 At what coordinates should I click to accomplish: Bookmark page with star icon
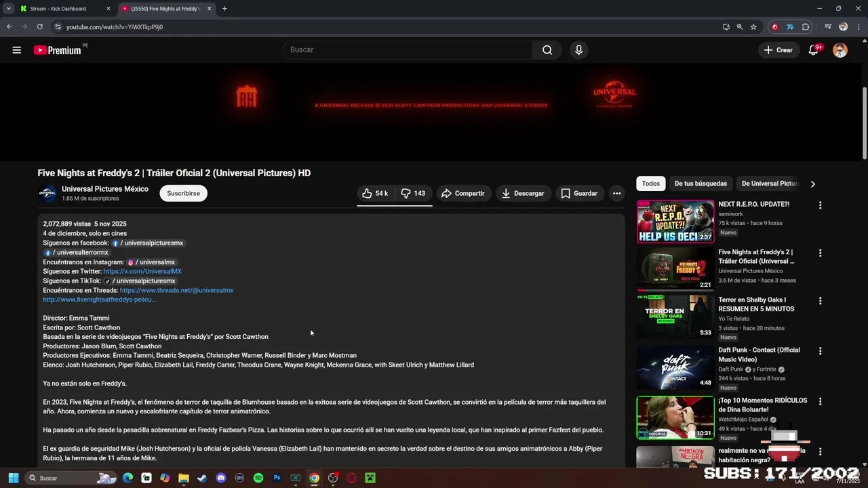click(x=753, y=27)
